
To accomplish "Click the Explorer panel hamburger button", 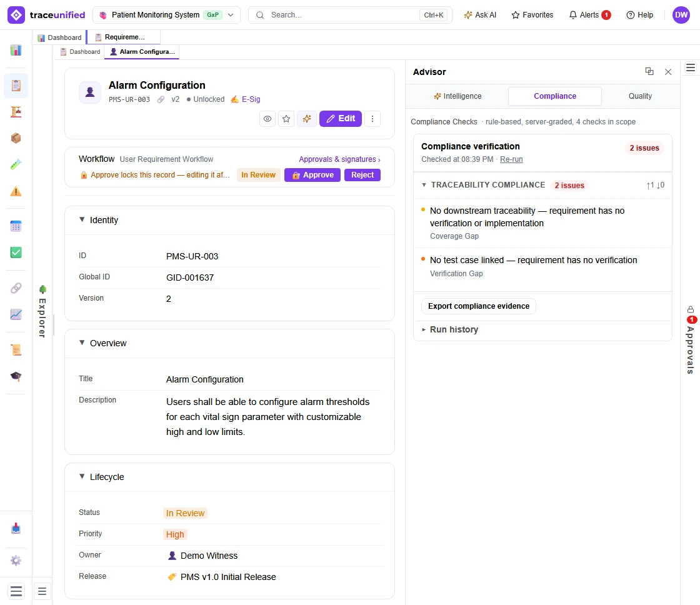I will coord(42,591).
